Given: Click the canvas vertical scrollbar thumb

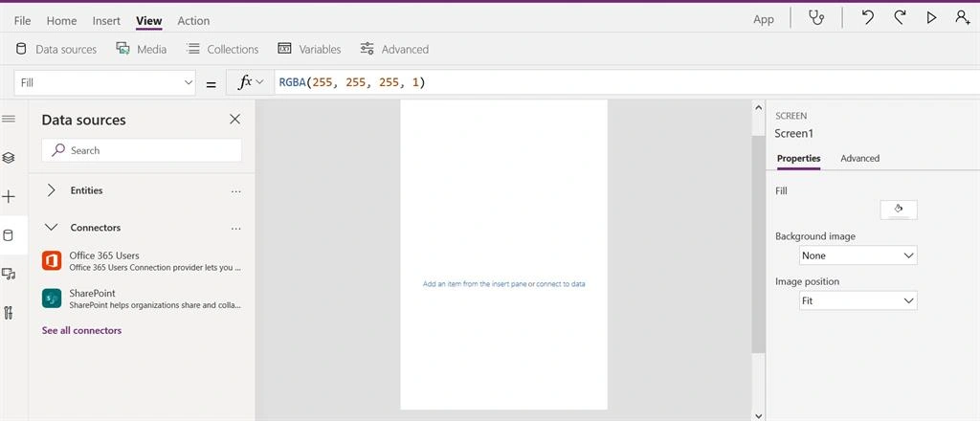Looking at the screenshot, I should coord(758,244).
